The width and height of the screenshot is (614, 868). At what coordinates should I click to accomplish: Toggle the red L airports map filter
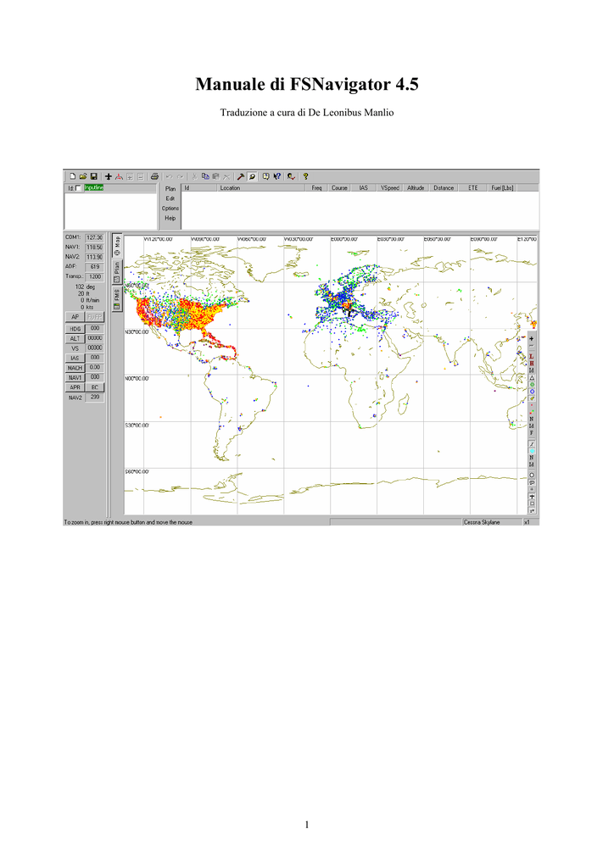(532, 357)
